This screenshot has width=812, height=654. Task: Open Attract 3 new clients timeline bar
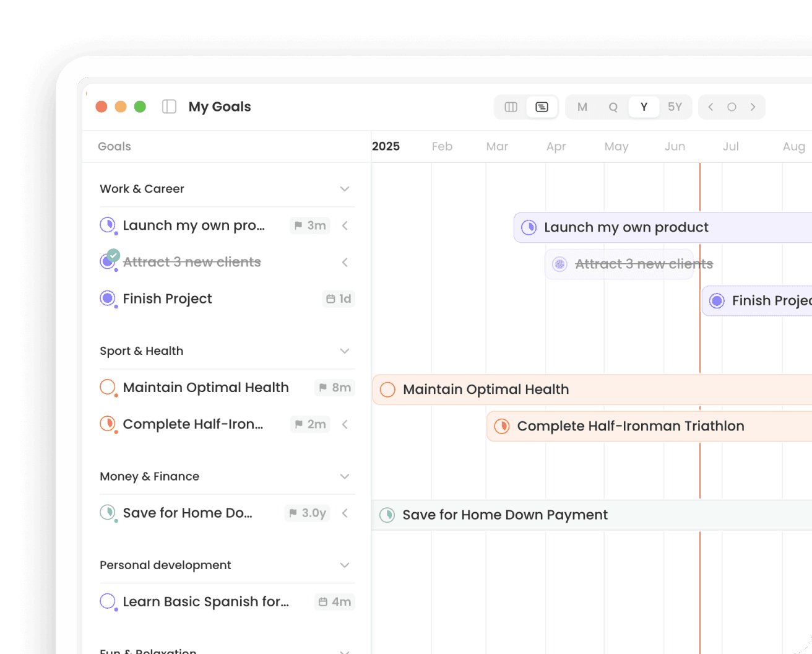pyautogui.click(x=619, y=264)
